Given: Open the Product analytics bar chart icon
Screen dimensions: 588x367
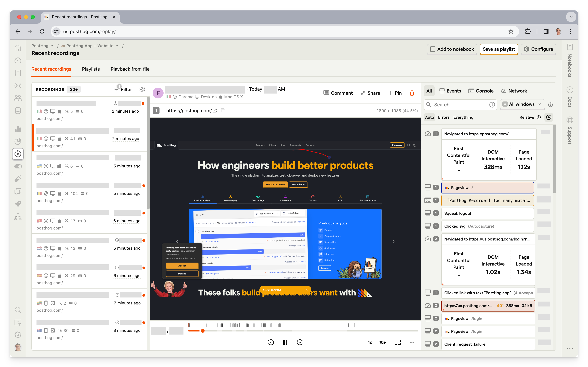Looking at the screenshot, I should [18, 129].
